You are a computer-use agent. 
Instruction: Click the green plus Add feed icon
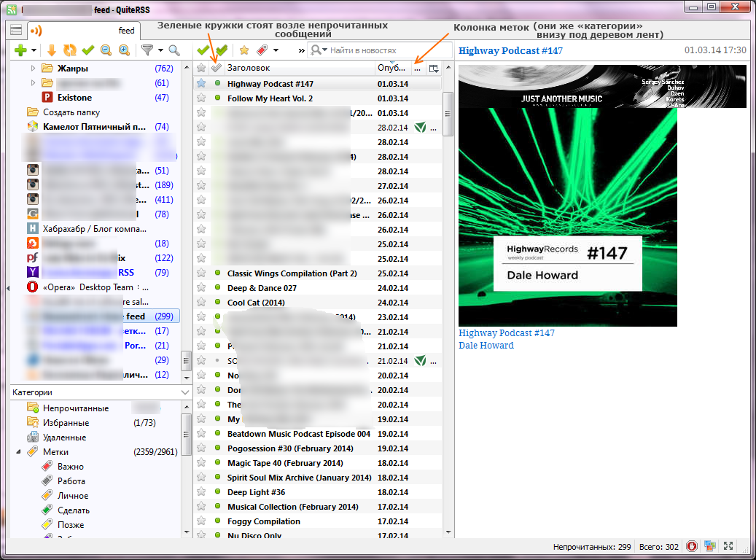click(x=20, y=50)
